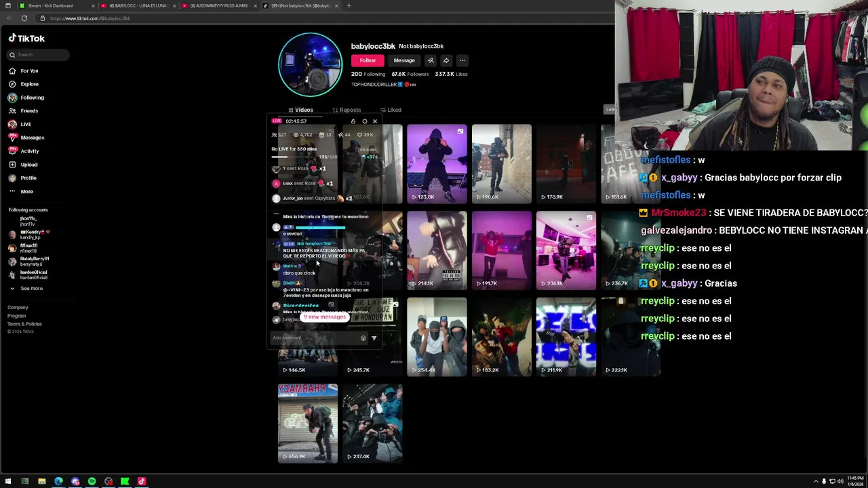Viewport: 868px width, 488px height.
Task: Follow babylocc3bk
Action: coord(368,60)
